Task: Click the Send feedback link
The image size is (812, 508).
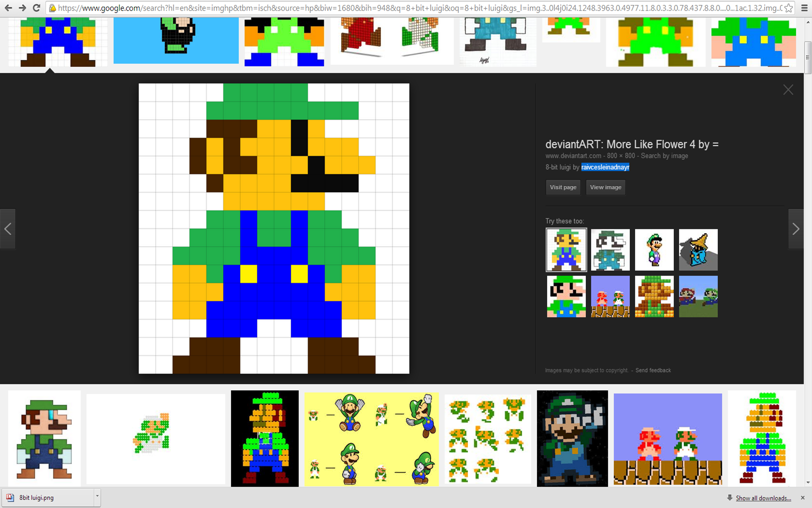Action: 653,370
